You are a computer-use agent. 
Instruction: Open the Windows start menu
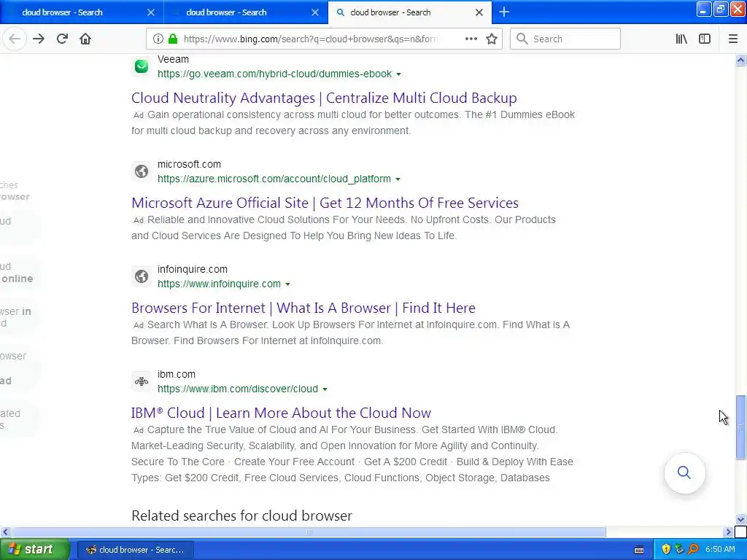pyautogui.click(x=35, y=550)
